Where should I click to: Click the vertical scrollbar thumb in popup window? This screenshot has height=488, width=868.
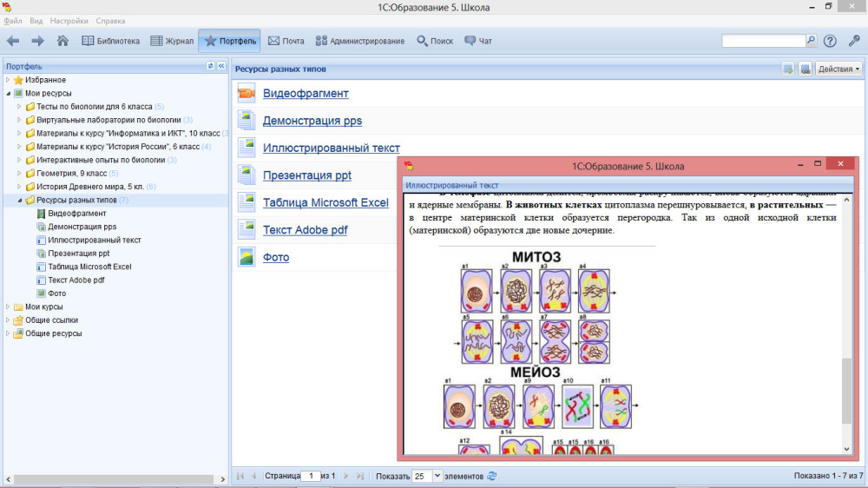point(846,391)
